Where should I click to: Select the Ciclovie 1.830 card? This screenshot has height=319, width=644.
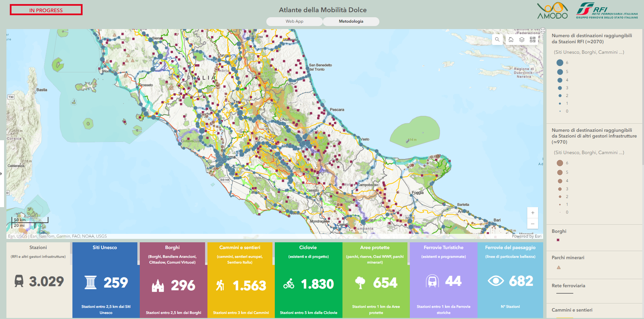tap(308, 280)
